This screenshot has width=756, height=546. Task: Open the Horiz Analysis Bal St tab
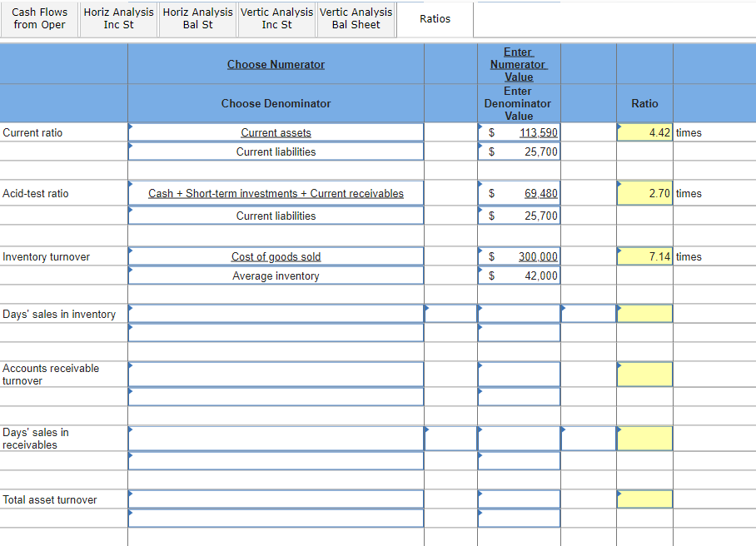197,19
